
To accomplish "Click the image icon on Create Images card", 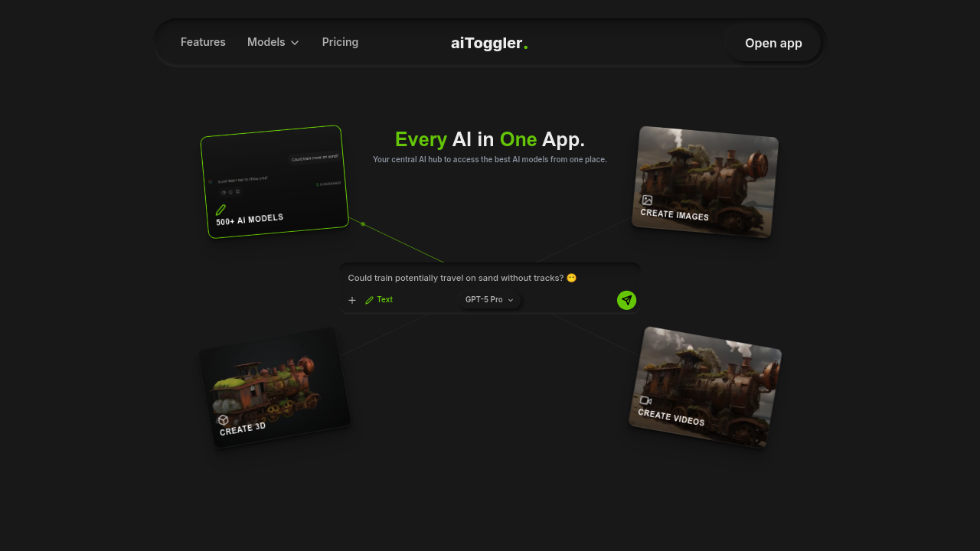I will point(647,200).
